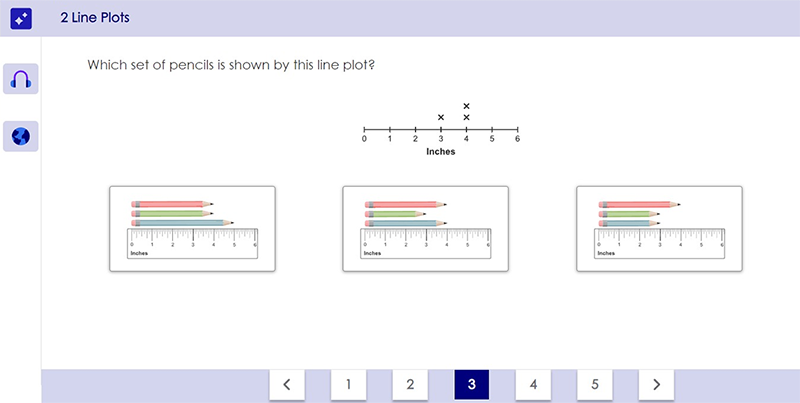Open the globe language icon
The height and width of the screenshot is (403, 800).
21,136
